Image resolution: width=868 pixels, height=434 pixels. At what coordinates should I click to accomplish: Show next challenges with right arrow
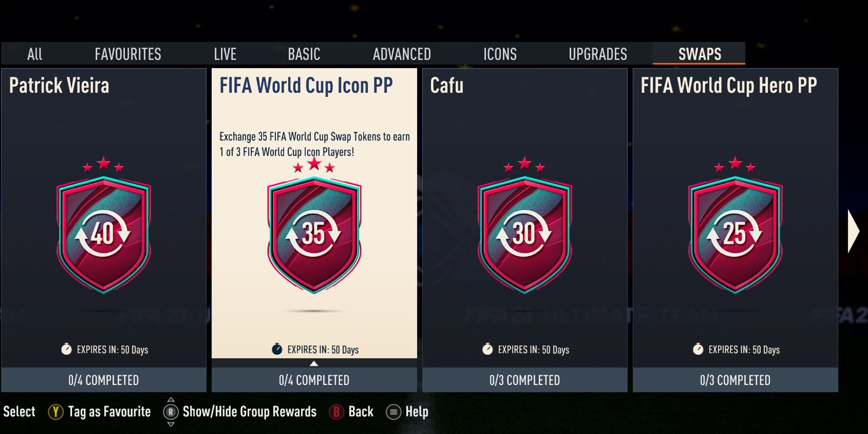point(853,231)
